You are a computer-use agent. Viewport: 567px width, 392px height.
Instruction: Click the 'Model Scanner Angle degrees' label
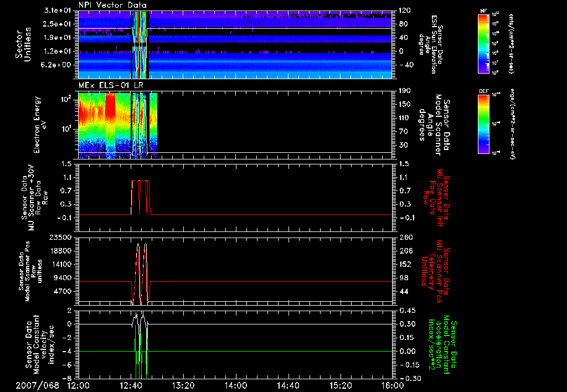coord(434,125)
